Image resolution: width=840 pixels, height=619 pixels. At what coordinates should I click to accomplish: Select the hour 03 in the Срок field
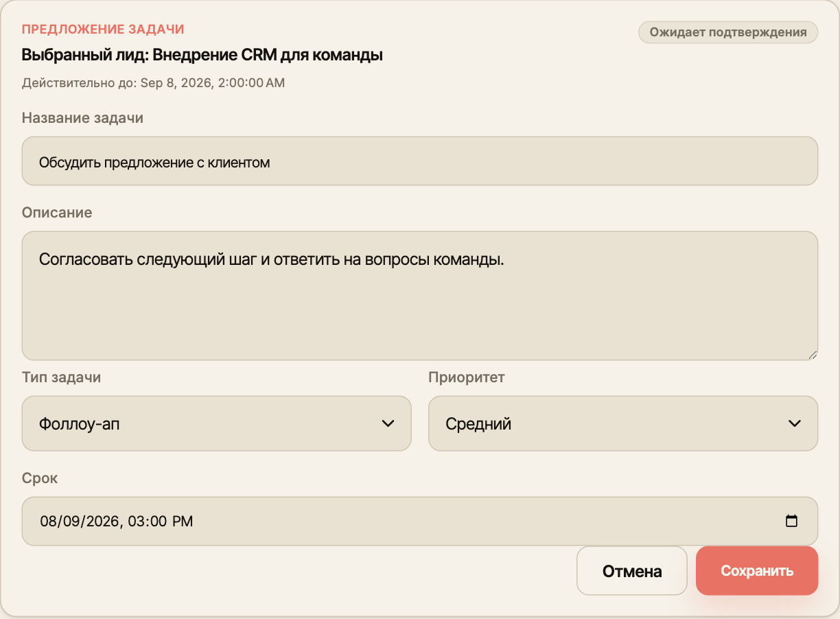(137, 521)
